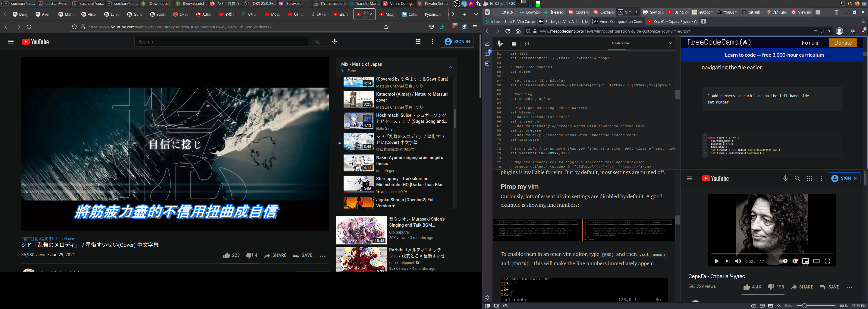Toggle autoplay switch in Серьга video player
Viewport: 868px width, 309px height.
pos(783,261)
